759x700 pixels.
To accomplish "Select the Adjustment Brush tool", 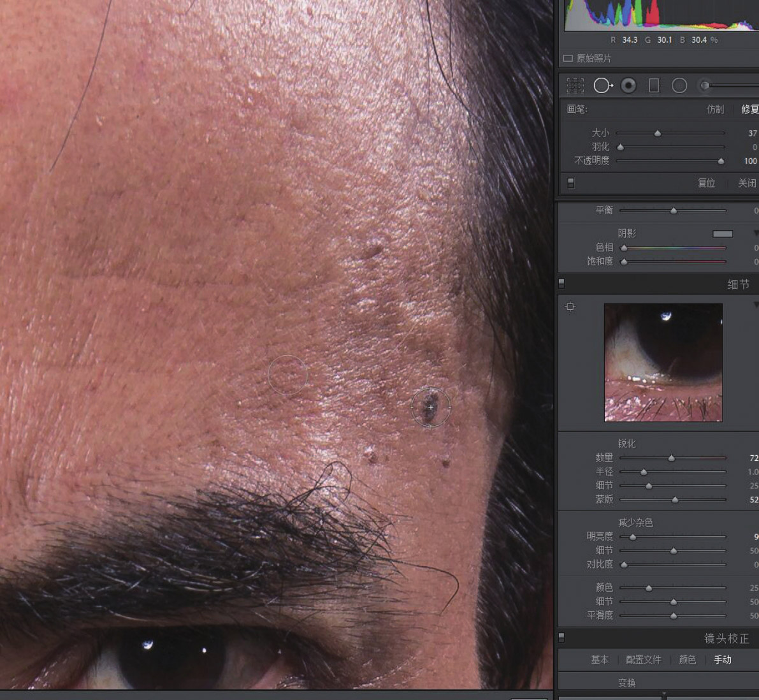I will [x=705, y=85].
